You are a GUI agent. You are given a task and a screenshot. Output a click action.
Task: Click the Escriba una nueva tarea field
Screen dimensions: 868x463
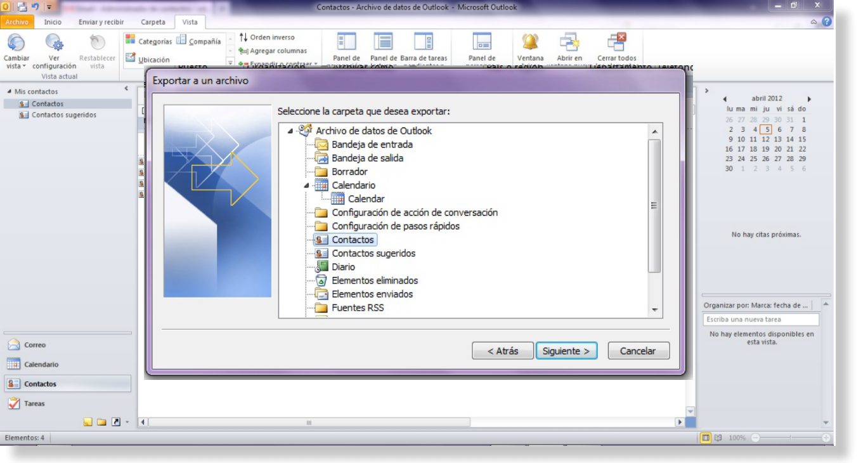(x=761, y=320)
